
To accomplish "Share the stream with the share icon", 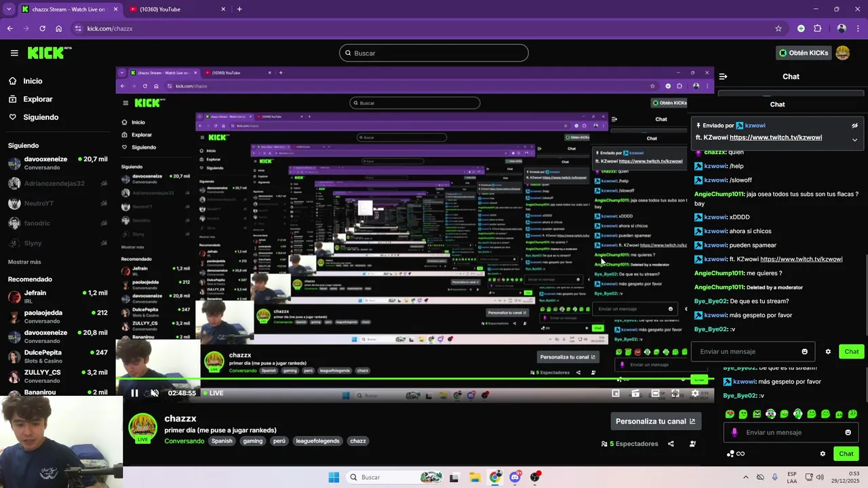I will tap(671, 444).
